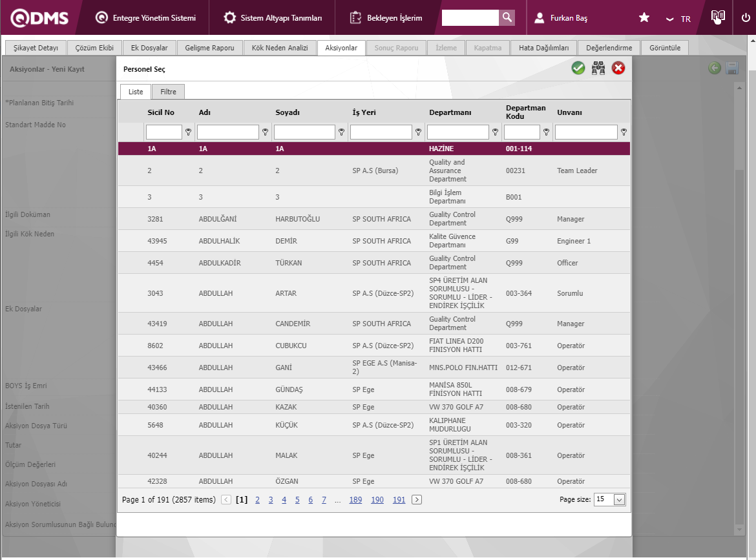Screen dimensions: 756x560
Task: Click the next page arrow button
Action: coord(417,500)
